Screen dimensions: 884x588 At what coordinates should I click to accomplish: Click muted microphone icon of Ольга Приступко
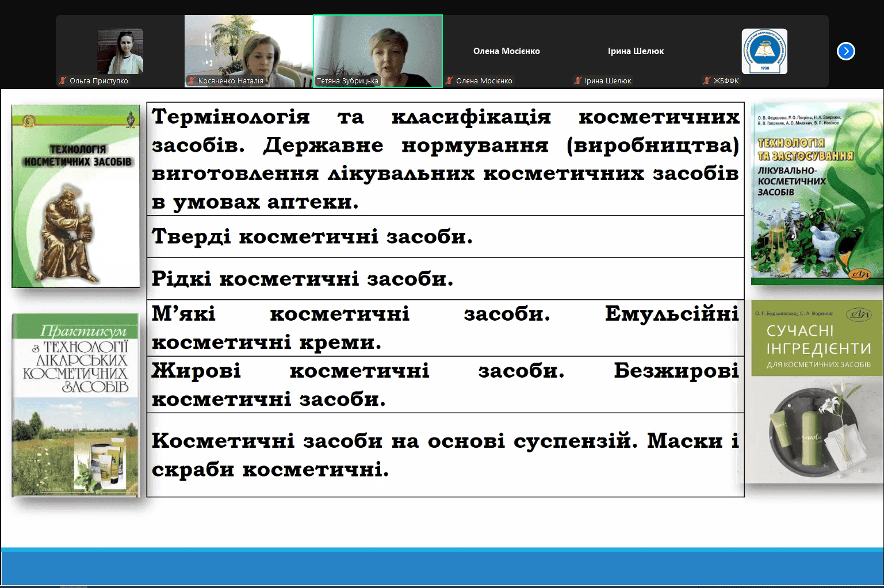pos(63,81)
